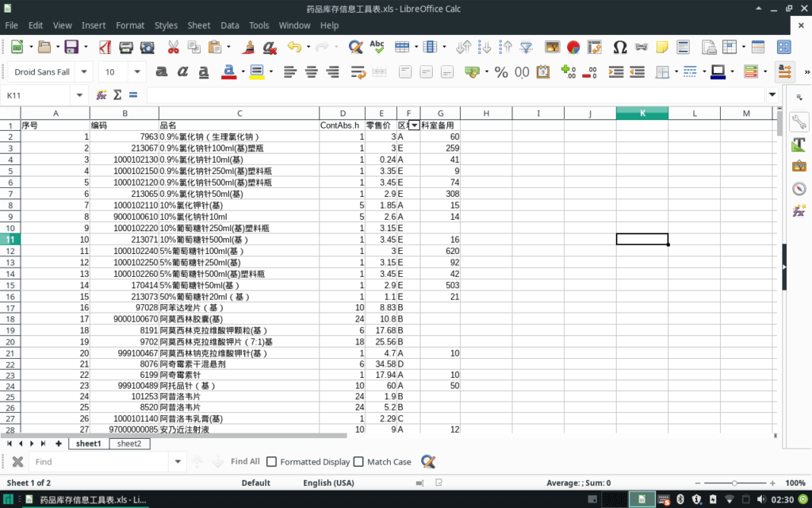Image resolution: width=812 pixels, height=508 pixels.
Task: Open the Data menu
Action: [x=230, y=25]
